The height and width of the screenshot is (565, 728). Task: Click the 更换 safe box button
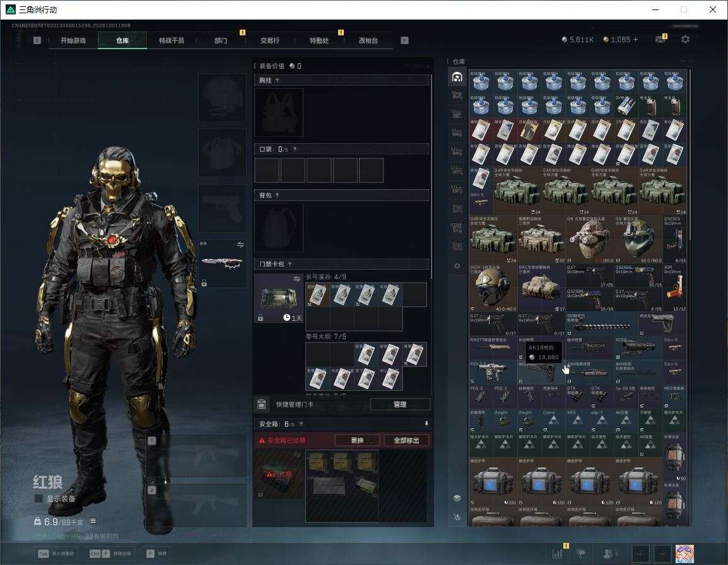click(357, 440)
